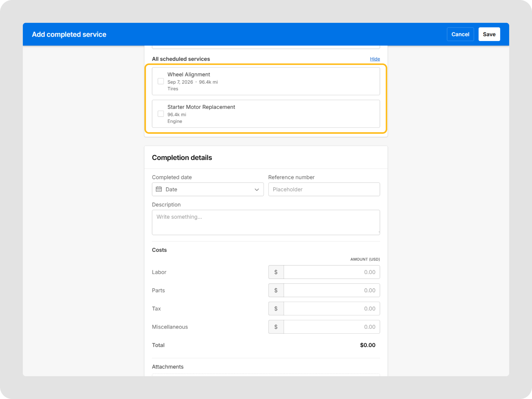Click the Starter Motor "96.4k mi" mileage
532x399 pixels.
(x=177, y=115)
